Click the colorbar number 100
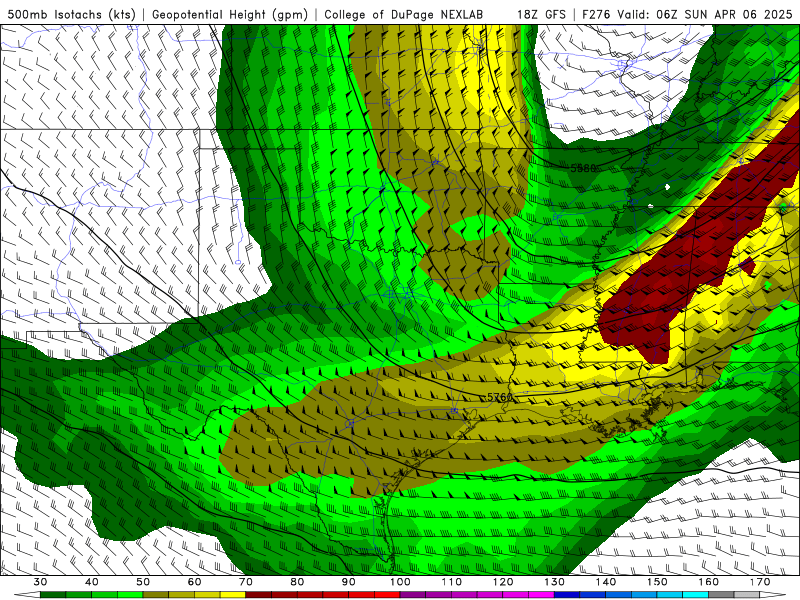The image size is (800, 600). 400,582
